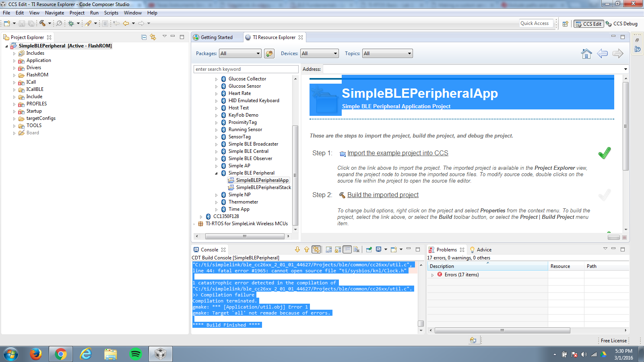Click the New wizard icon in the main toolbar
Viewport: 644px width, 362px height.
(x=7, y=23)
